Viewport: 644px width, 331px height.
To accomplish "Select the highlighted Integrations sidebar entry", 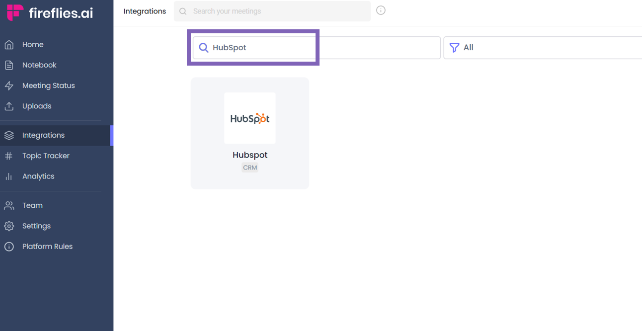I will (43, 135).
